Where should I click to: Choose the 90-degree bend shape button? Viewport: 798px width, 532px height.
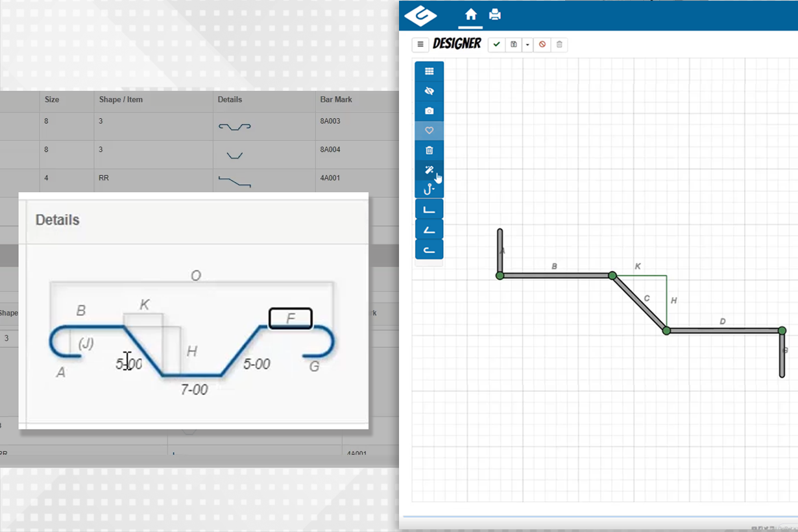(x=429, y=210)
